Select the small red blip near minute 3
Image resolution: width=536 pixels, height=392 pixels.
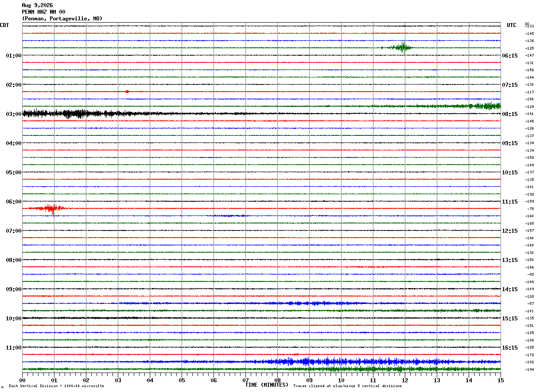pyautogui.click(x=127, y=92)
